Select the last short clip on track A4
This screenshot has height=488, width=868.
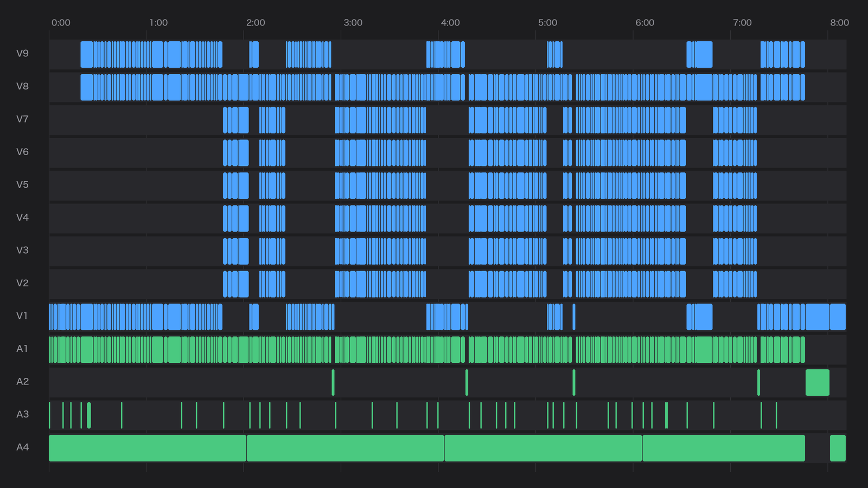[838, 448]
